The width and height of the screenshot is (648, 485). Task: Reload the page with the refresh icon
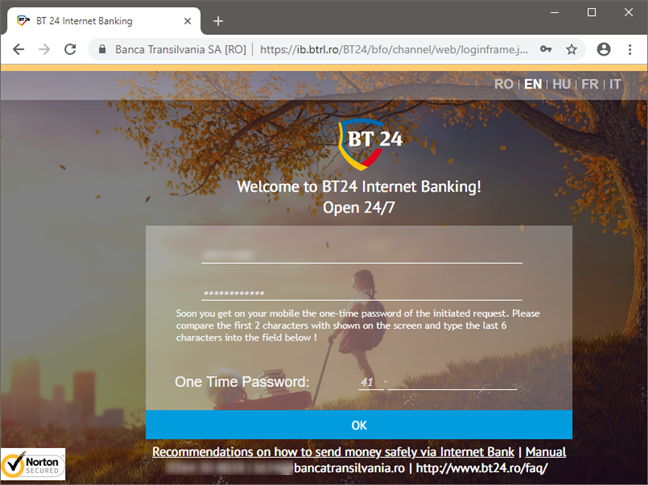pyautogui.click(x=70, y=50)
